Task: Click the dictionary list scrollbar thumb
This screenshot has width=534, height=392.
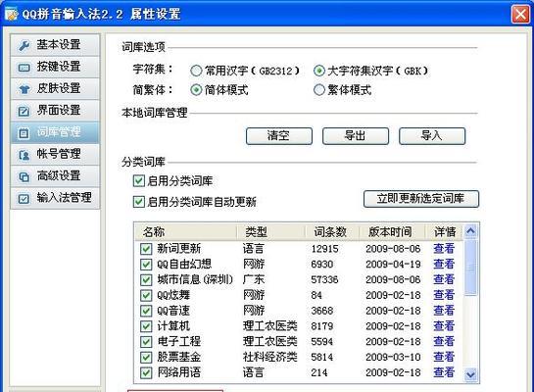Action: coord(470,269)
